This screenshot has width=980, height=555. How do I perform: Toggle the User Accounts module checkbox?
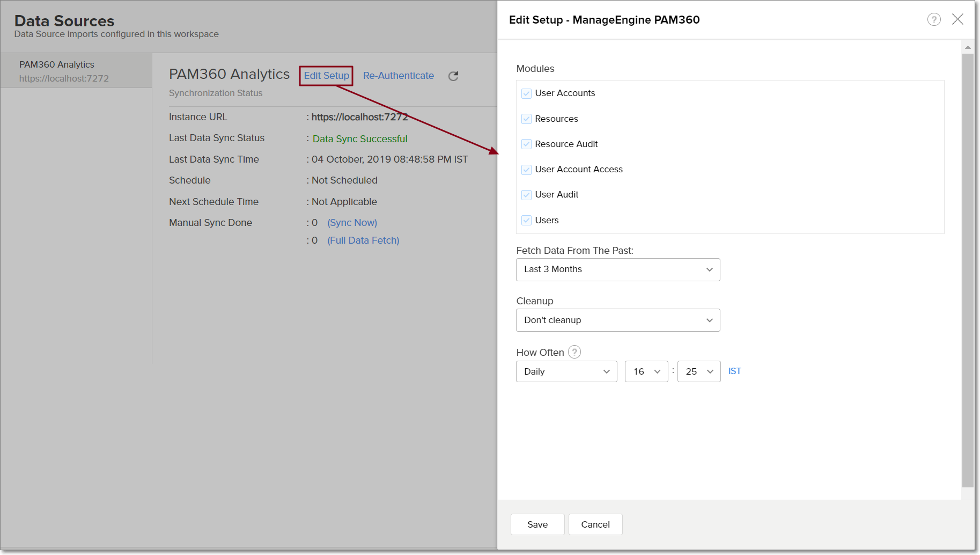coord(526,93)
